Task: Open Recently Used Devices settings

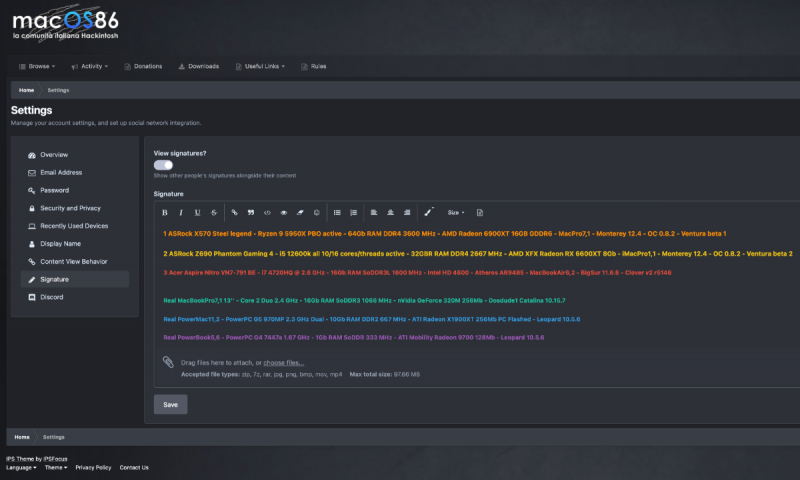Action: click(74, 226)
